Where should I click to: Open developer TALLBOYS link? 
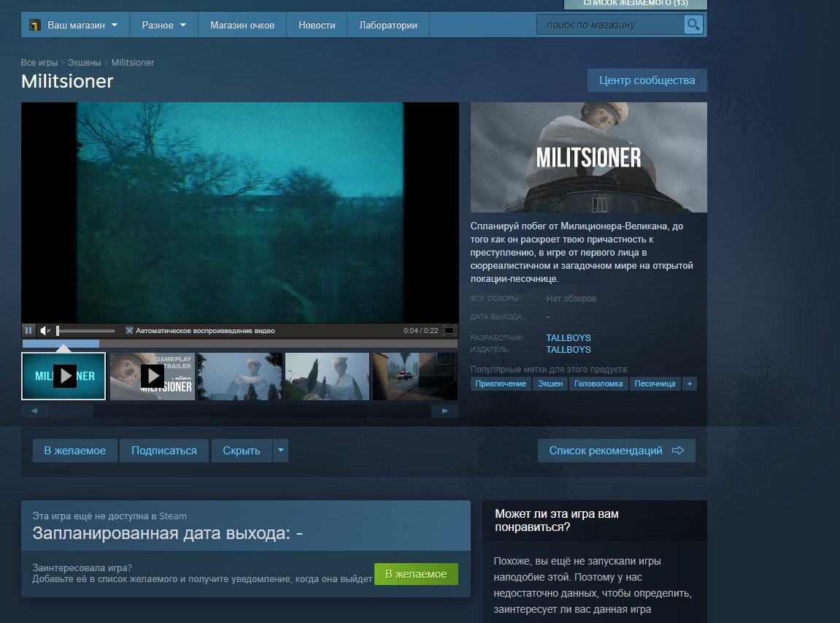pyautogui.click(x=569, y=337)
